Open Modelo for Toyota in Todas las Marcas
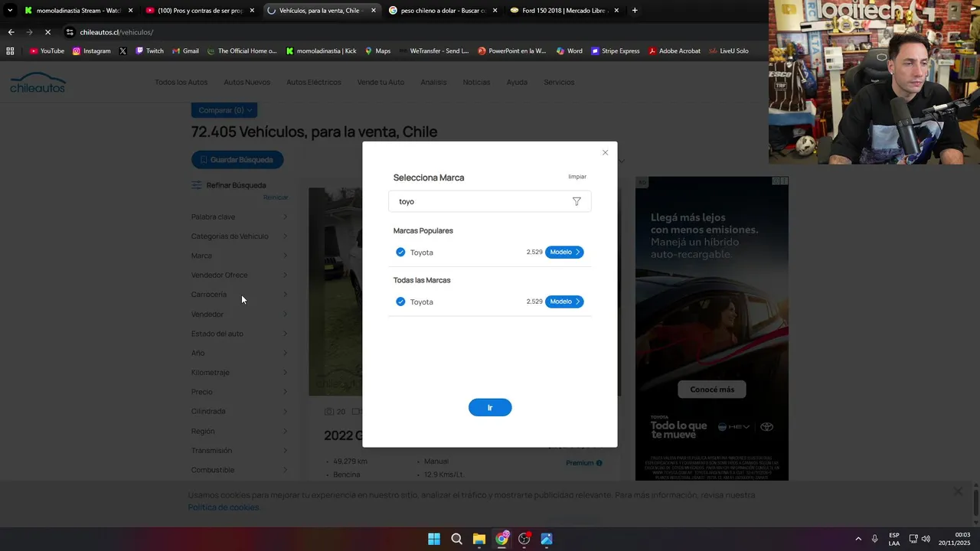The image size is (980, 551). tap(564, 302)
